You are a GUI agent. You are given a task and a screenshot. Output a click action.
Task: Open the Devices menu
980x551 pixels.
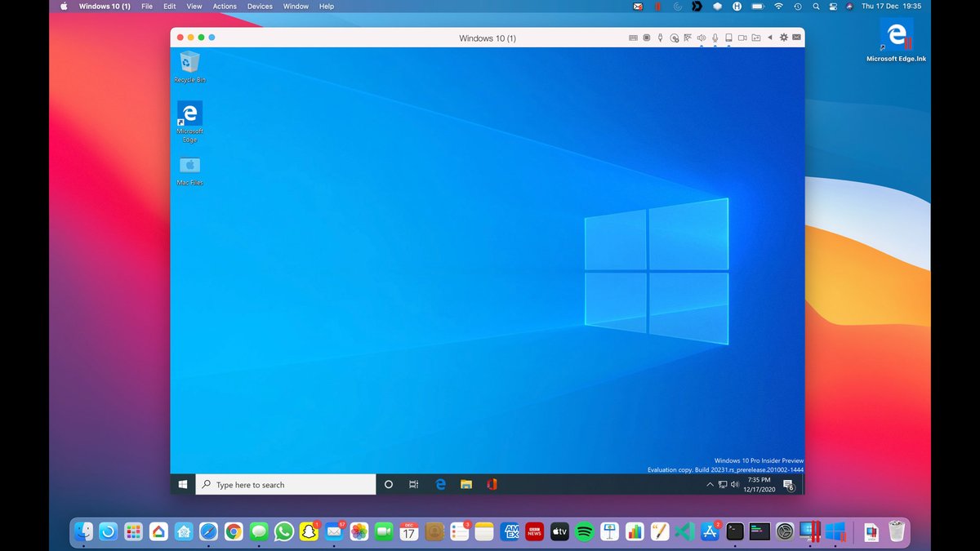(x=260, y=6)
